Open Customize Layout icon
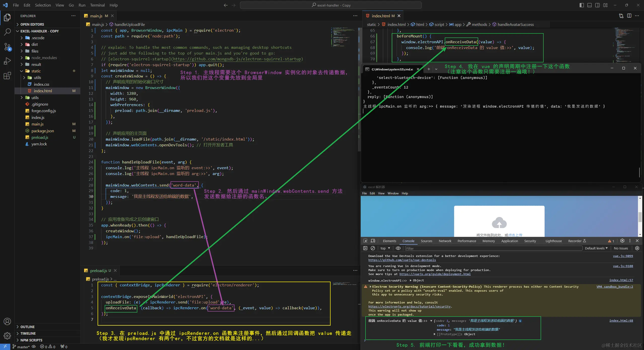 [606, 5]
